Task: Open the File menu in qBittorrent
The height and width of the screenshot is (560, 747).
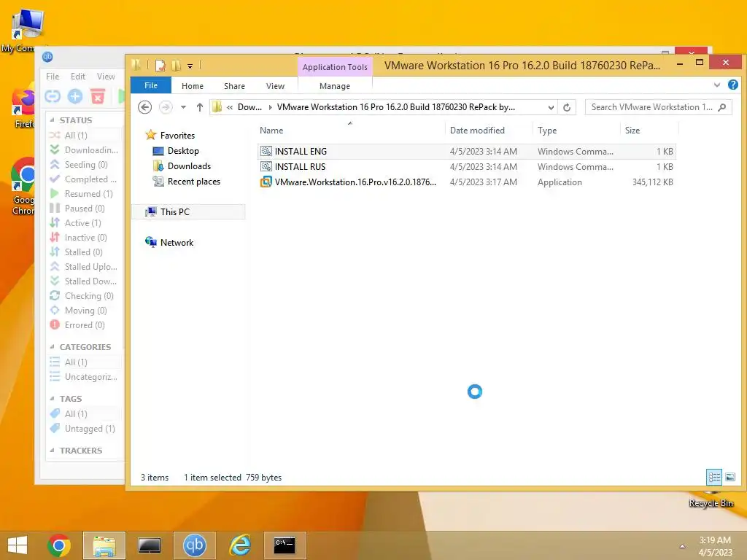Action: (x=53, y=76)
